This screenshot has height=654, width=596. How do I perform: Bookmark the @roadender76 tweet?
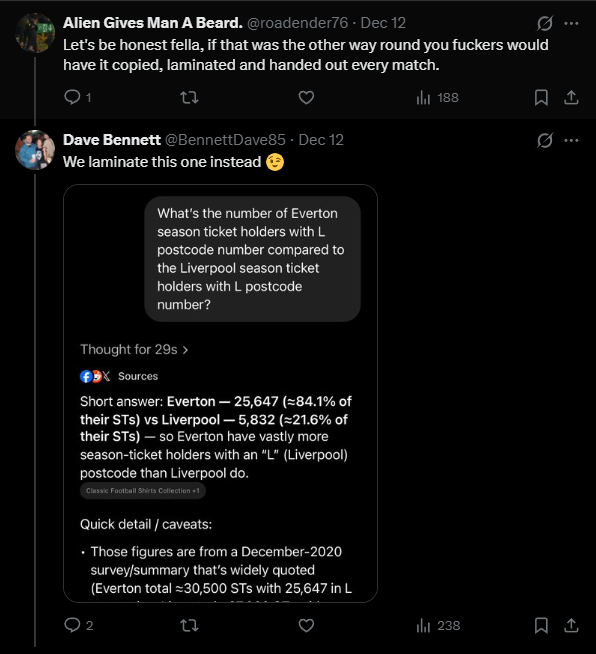(x=541, y=98)
